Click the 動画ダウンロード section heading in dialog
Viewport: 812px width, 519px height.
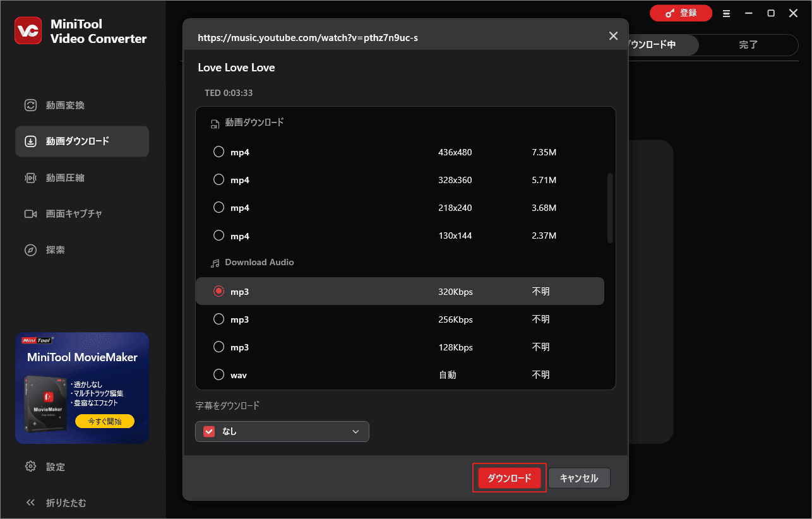(254, 122)
